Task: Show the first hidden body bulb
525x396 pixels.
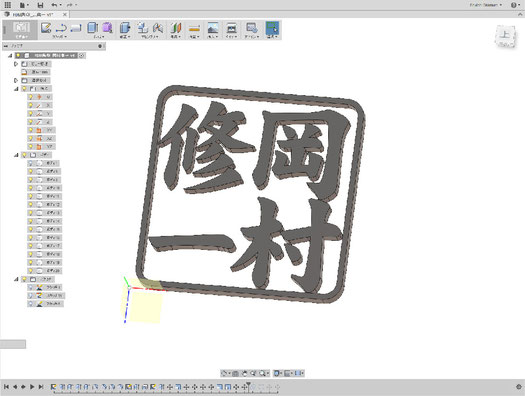Action: tap(30, 163)
